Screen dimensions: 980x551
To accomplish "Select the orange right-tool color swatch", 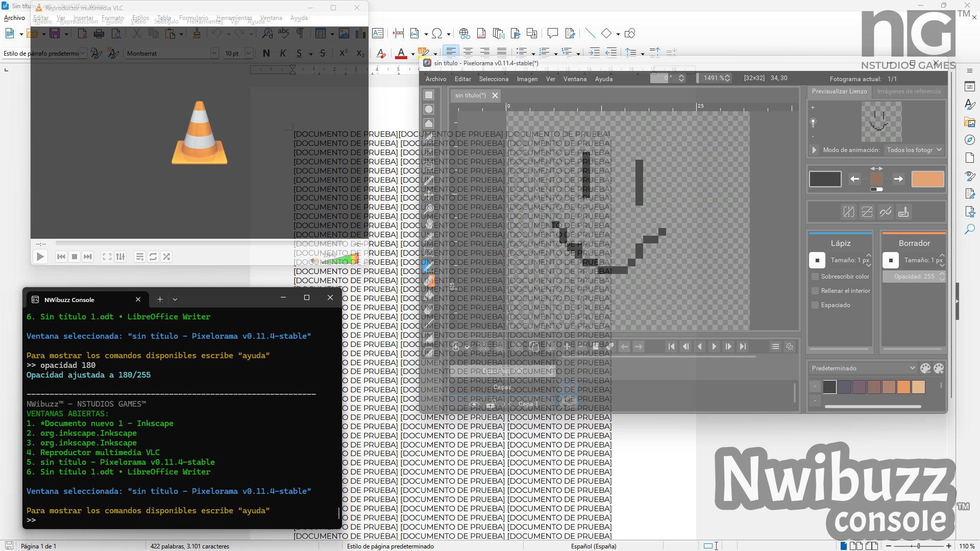I will point(927,179).
